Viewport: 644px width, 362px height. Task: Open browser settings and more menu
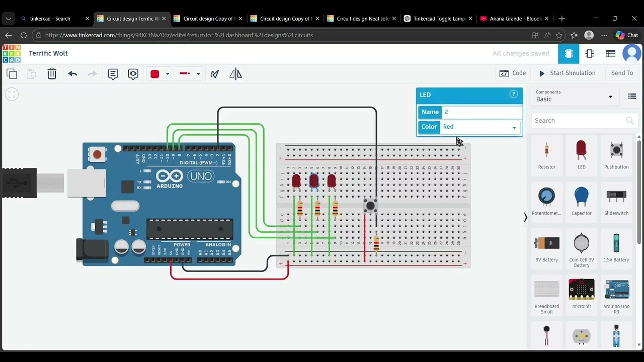tap(604, 35)
